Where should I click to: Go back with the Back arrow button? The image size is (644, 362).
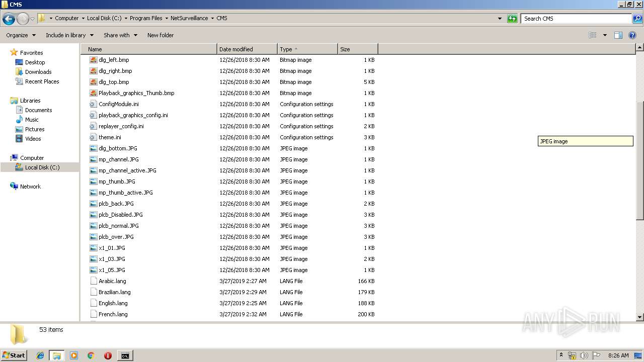click(x=9, y=19)
